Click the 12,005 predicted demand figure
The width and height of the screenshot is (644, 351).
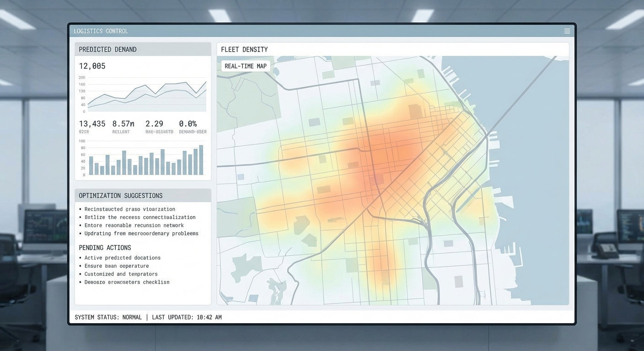coord(91,66)
